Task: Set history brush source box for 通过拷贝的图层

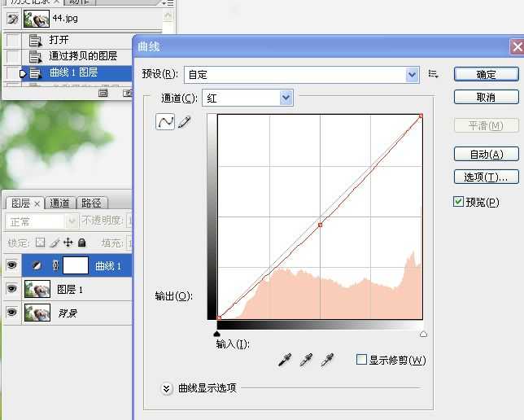Action: click(x=13, y=56)
